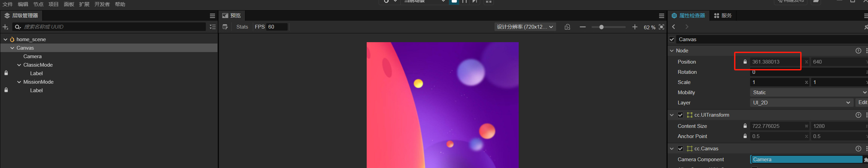868x168 pixels.
Task: Go back in inspector history
Action: click(x=674, y=27)
